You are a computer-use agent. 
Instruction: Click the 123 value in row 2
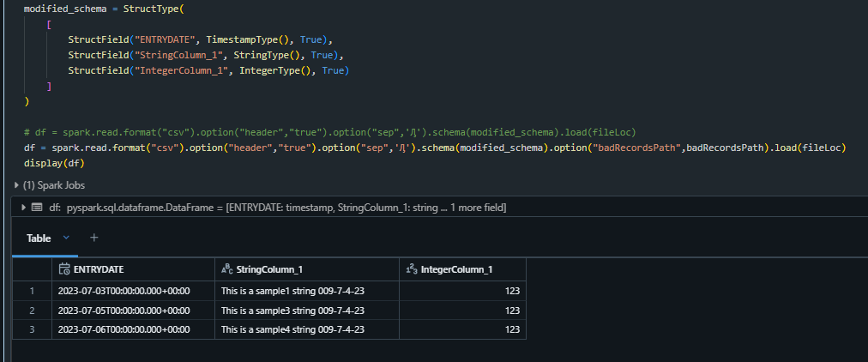coord(512,310)
